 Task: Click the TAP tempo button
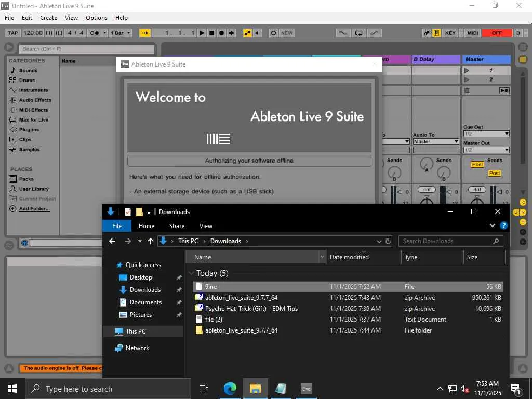[12, 33]
